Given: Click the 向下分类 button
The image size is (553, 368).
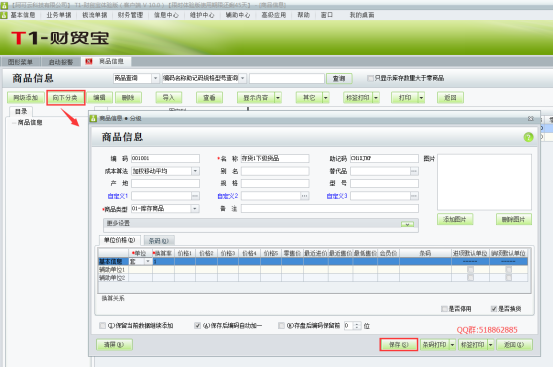Looking at the screenshot, I should (x=66, y=98).
